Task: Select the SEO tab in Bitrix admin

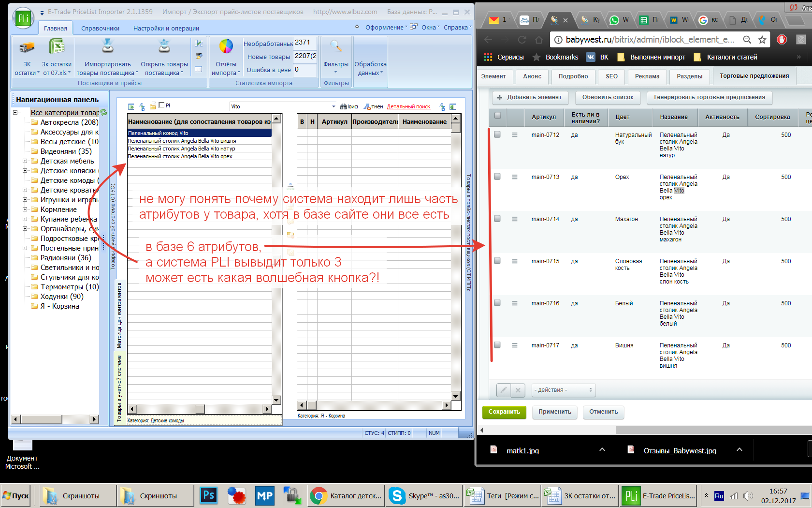Action: (611, 76)
